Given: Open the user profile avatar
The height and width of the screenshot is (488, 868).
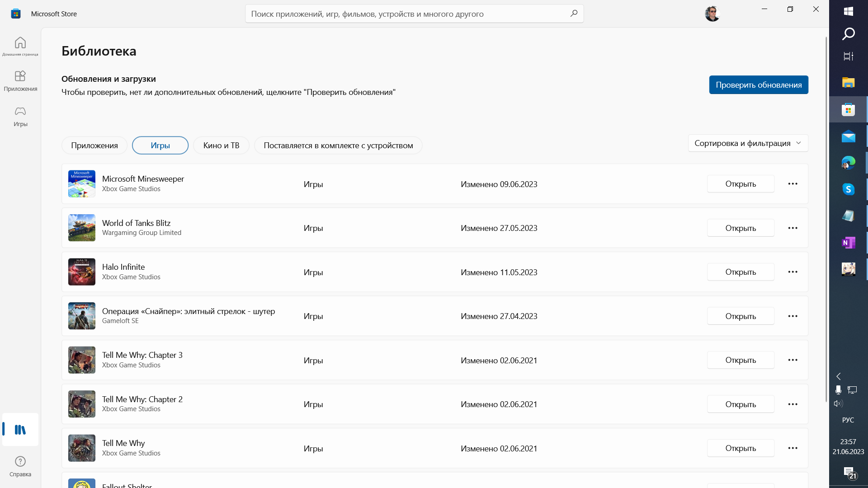Looking at the screenshot, I should pos(712,14).
